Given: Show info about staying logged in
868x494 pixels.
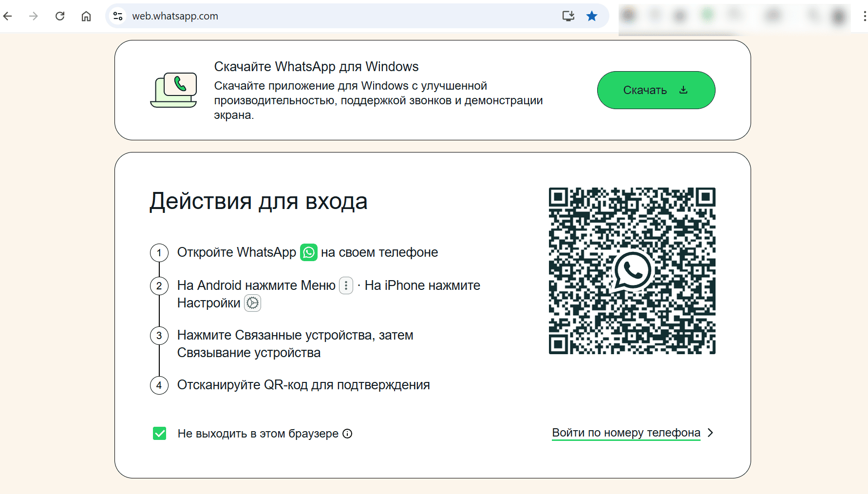Looking at the screenshot, I should pos(347,434).
